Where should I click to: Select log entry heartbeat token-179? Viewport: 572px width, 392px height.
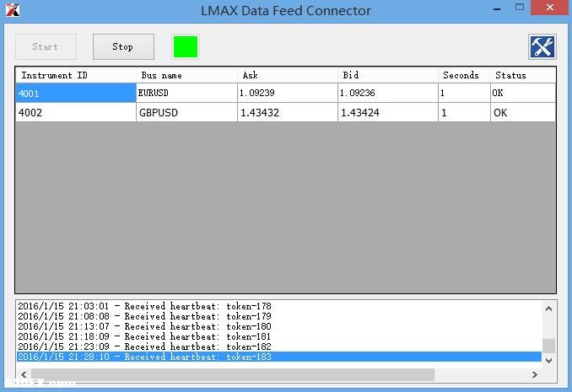279,316
